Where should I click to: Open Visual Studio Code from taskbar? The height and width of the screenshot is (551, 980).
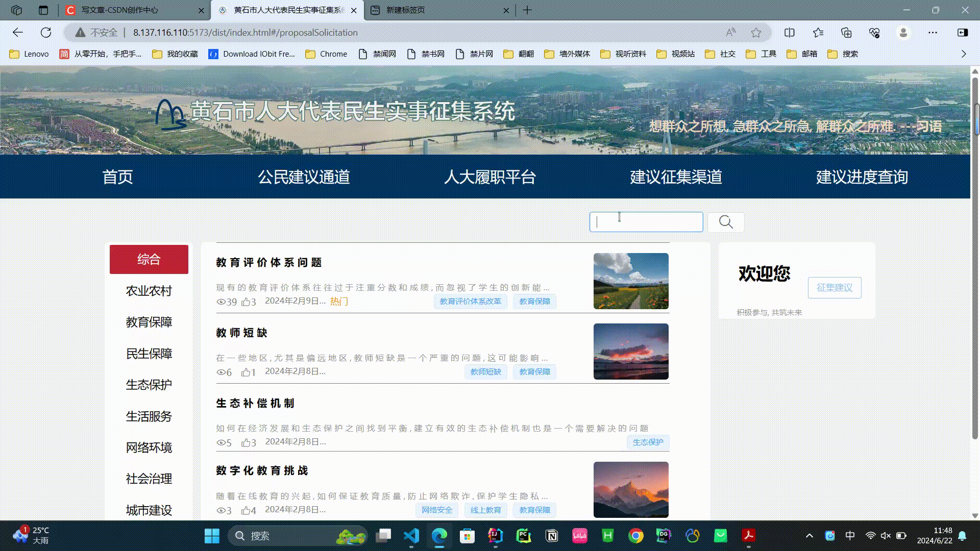[411, 535]
